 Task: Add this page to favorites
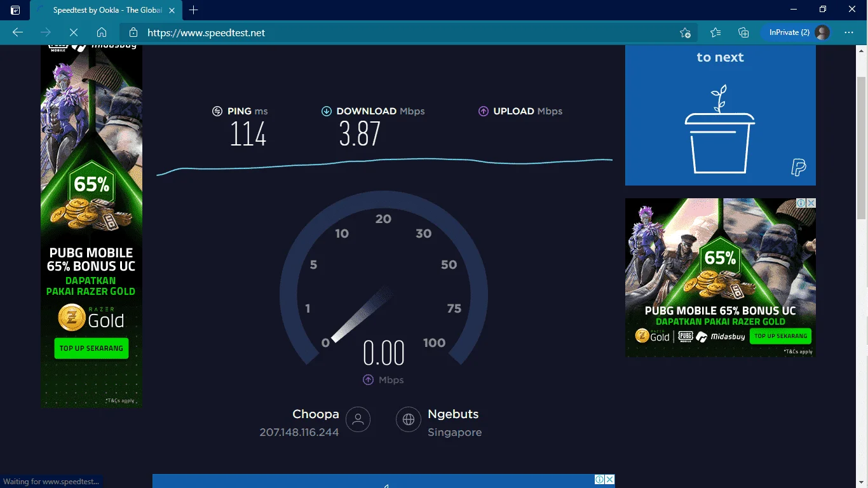[685, 32]
